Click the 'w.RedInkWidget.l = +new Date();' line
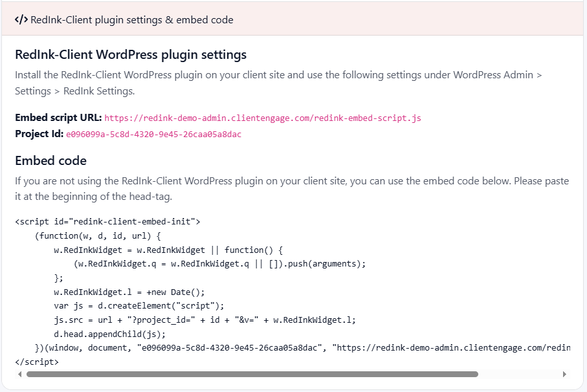Image resolution: width=587 pixels, height=392 pixels. (x=129, y=292)
